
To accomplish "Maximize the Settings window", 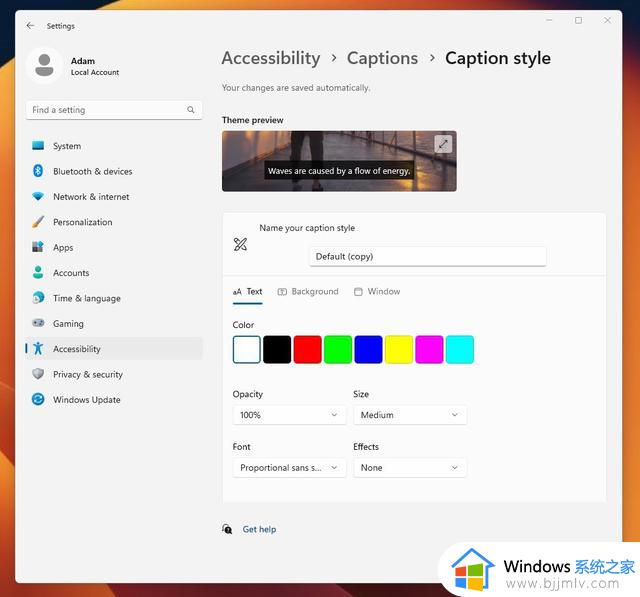I will pyautogui.click(x=578, y=20).
